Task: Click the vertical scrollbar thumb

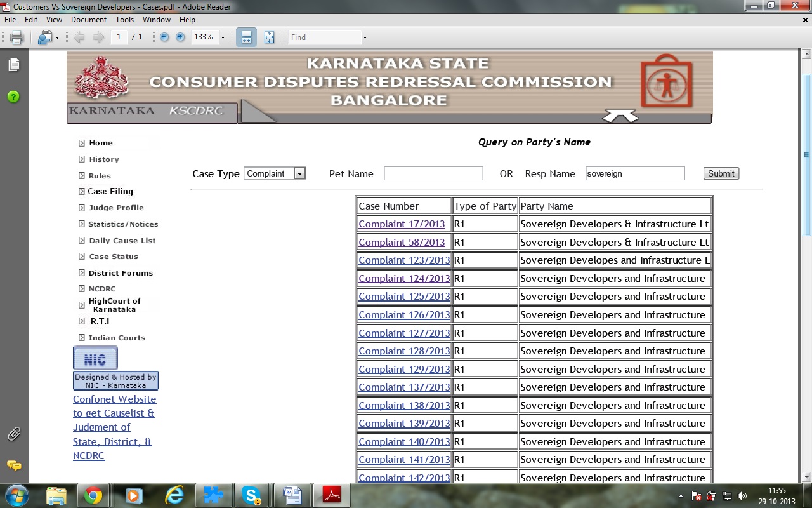Action: (806, 155)
